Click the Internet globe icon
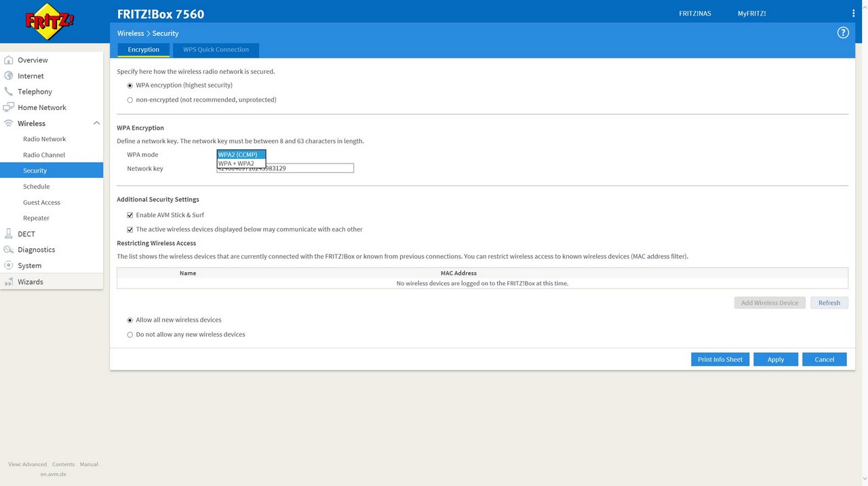 pyautogui.click(x=9, y=76)
